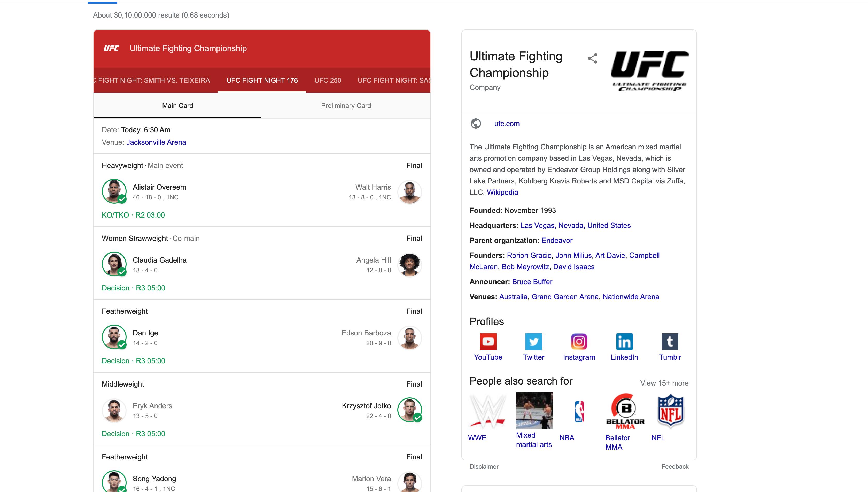Open the Jacksonville Arena link
This screenshot has width=868, height=492.
pyautogui.click(x=156, y=142)
